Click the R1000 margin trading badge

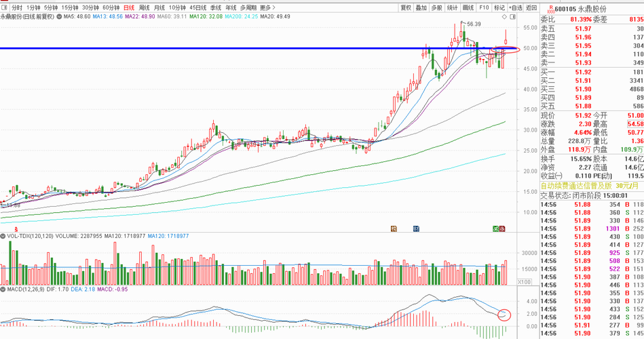(550, 9)
